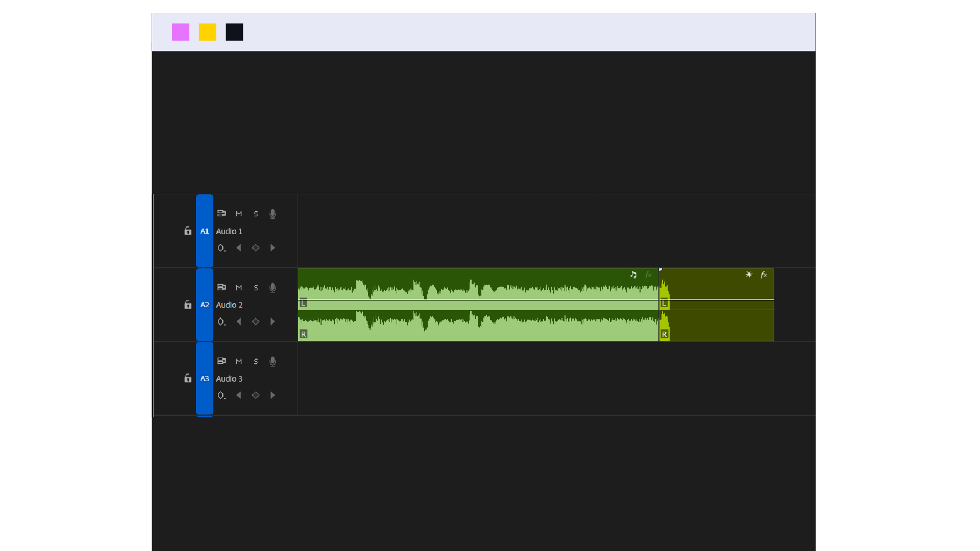Open Audio 2 show keyframes menu

pyautogui.click(x=222, y=321)
